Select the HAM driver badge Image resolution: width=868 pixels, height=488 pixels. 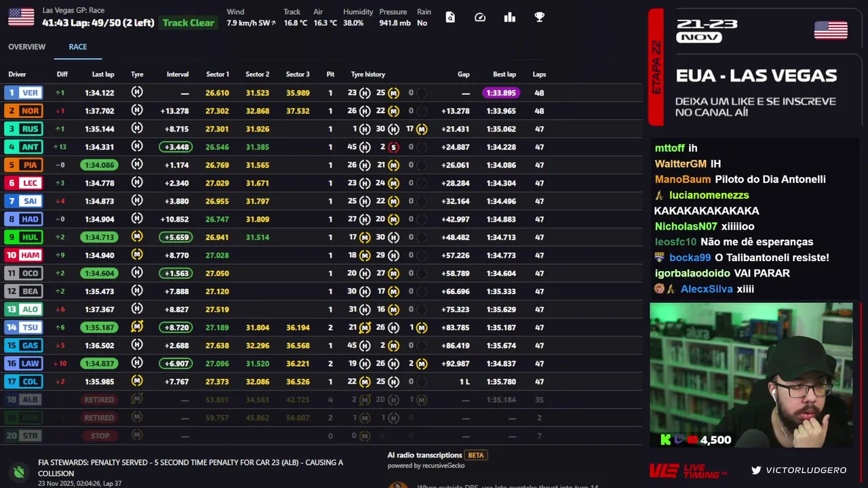24,255
